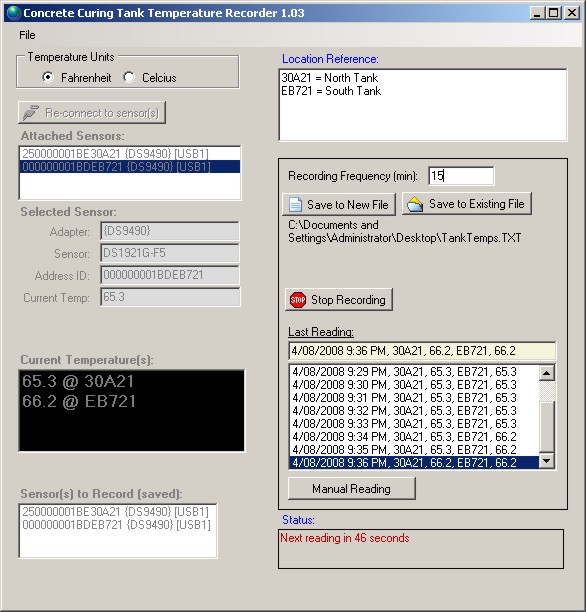
Task: Select the Fahrenheit radio button
Action: (48, 77)
